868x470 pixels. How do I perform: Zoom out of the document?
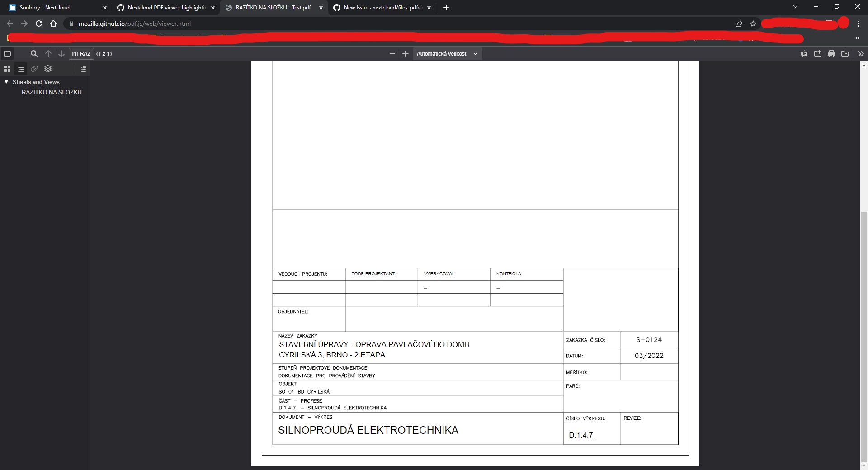pyautogui.click(x=392, y=53)
